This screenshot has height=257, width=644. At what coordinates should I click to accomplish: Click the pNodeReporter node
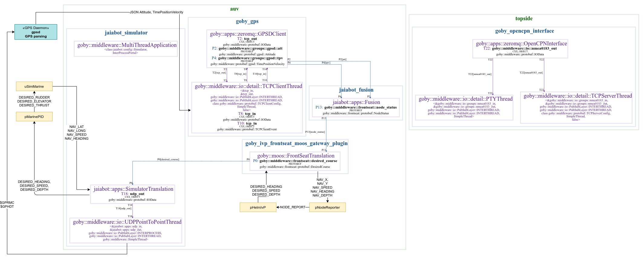click(327, 207)
